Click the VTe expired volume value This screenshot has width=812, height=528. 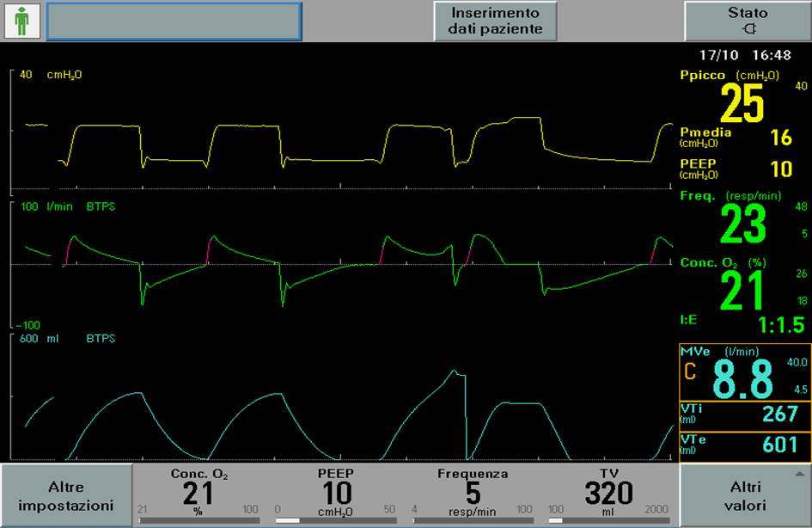[780, 445]
